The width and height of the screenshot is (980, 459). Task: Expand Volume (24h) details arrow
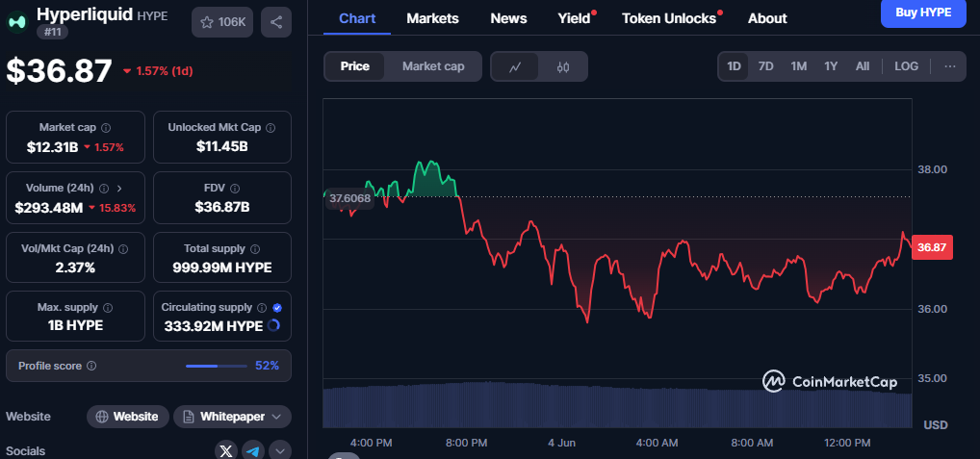click(x=119, y=188)
